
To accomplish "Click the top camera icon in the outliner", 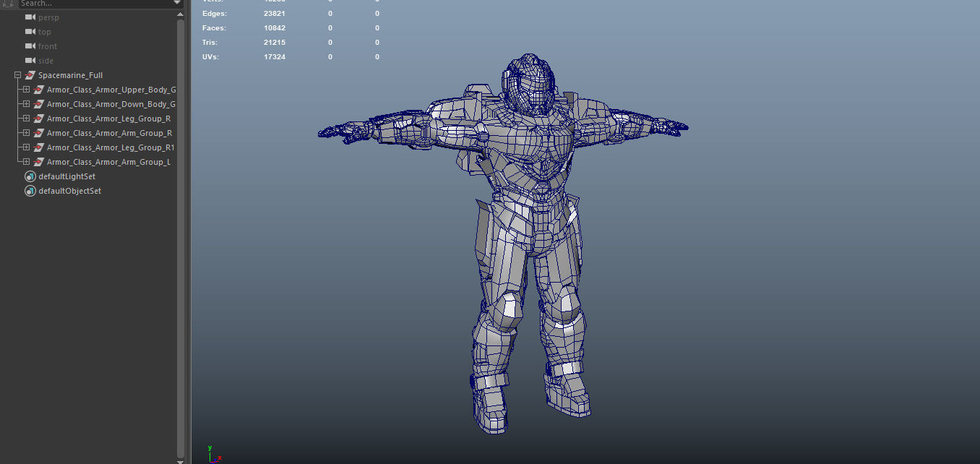I will (30, 32).
